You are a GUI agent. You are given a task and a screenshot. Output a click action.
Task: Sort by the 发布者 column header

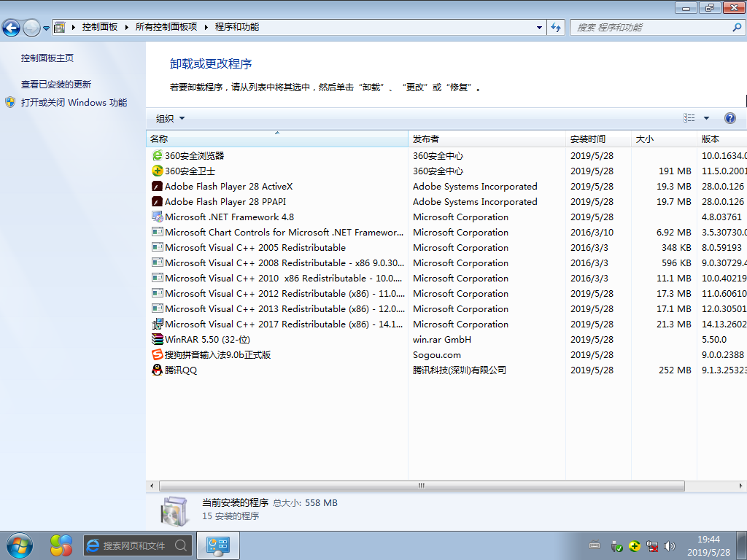pyautogui.click(x=487, y=139)
